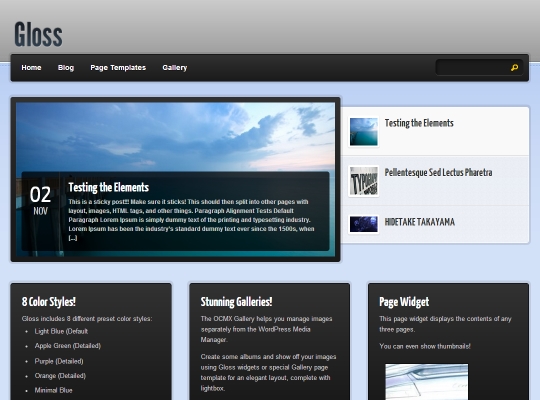Click 'You can even show thumbnails!' text
This screenshot has height=400, width=540.
[x=425, y=346]
